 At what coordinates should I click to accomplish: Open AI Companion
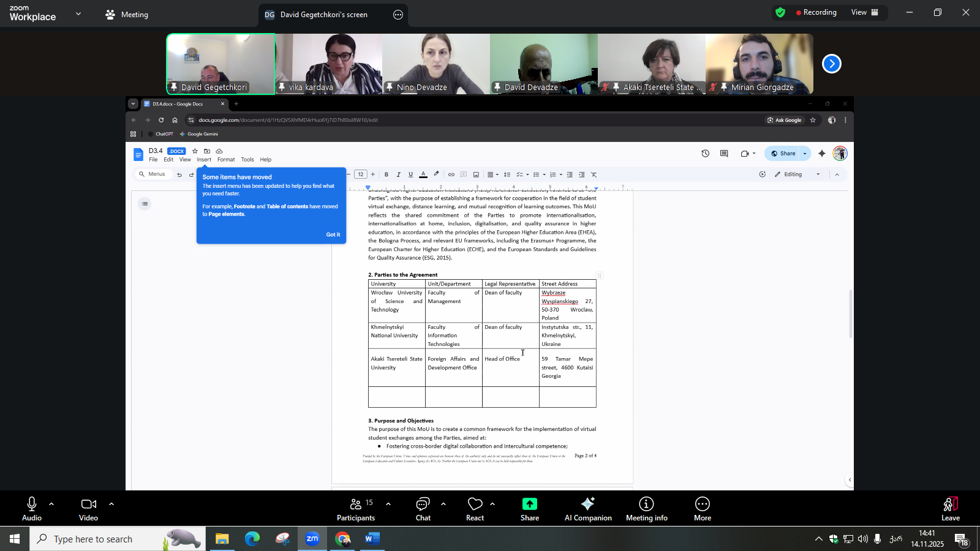pos(587,509)
